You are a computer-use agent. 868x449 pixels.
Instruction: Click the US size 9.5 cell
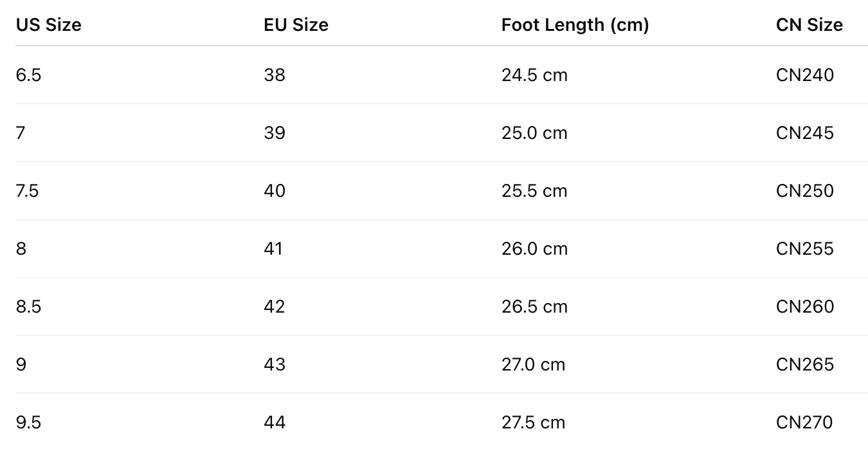[x=28, y=423]
